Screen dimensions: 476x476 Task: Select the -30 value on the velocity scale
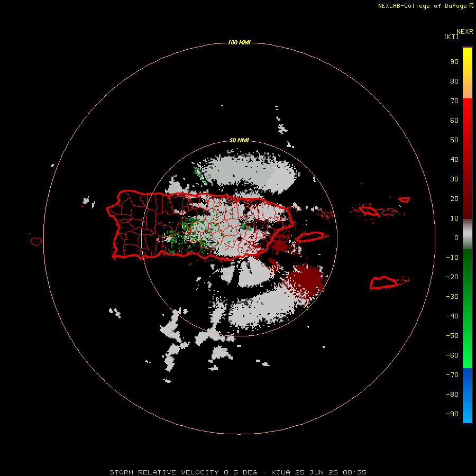452,297
